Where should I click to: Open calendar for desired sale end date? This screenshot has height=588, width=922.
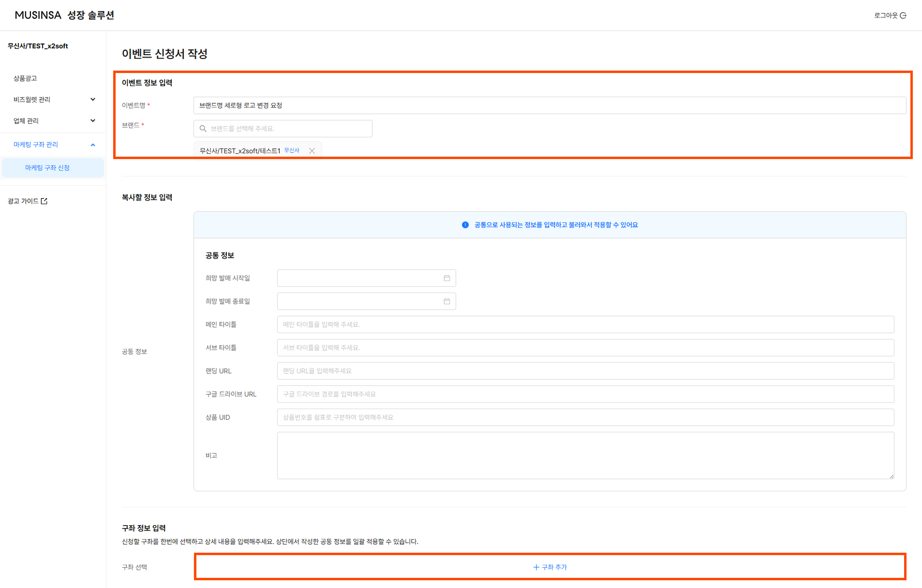tap(446, 301)
